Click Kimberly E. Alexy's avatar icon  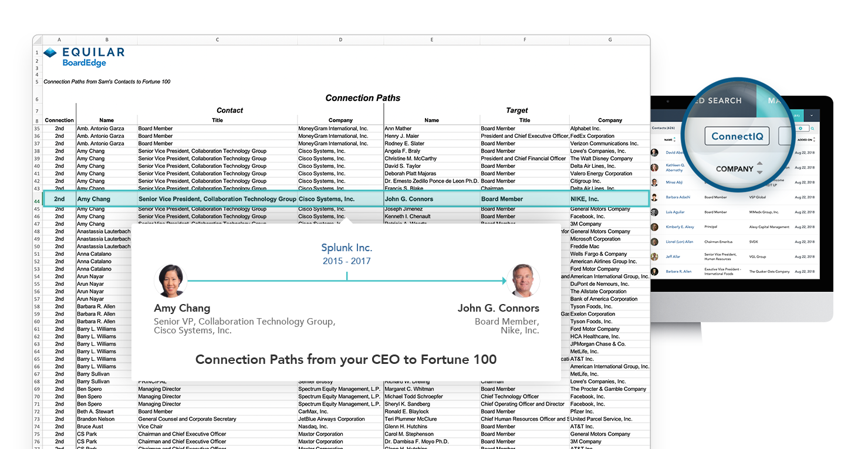[x=654, y=227]
